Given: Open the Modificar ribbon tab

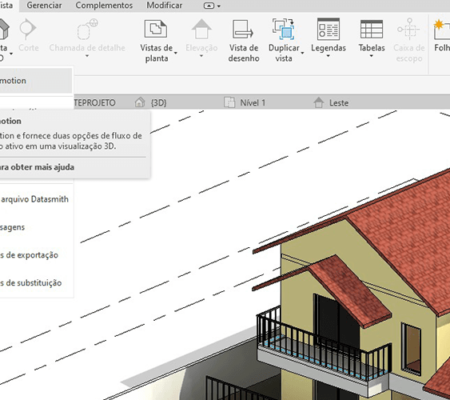Looking at the screenshot, I should 164,5.
